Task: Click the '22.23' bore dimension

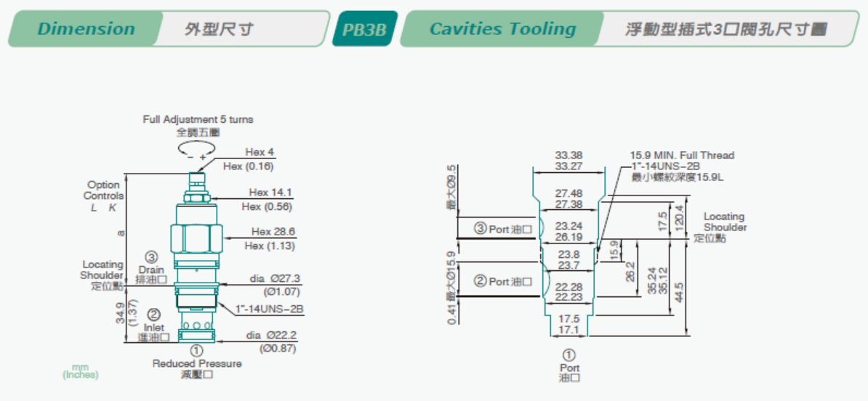Action: click(x=568, y=297)
